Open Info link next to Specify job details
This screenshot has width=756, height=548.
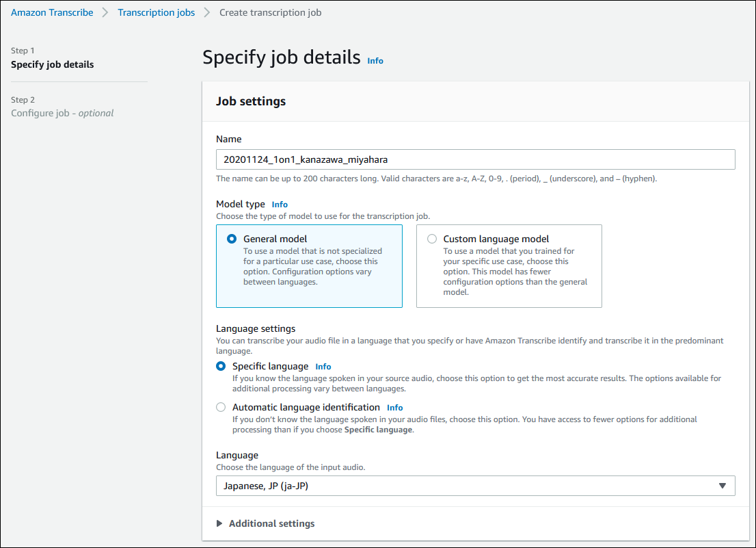coord(375,61)
